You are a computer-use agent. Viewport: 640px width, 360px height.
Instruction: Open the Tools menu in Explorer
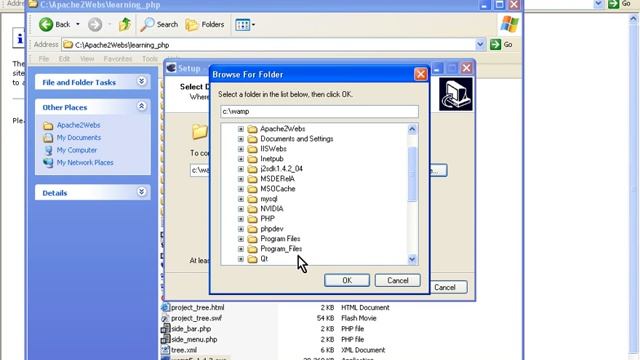(x=150, y=59)
